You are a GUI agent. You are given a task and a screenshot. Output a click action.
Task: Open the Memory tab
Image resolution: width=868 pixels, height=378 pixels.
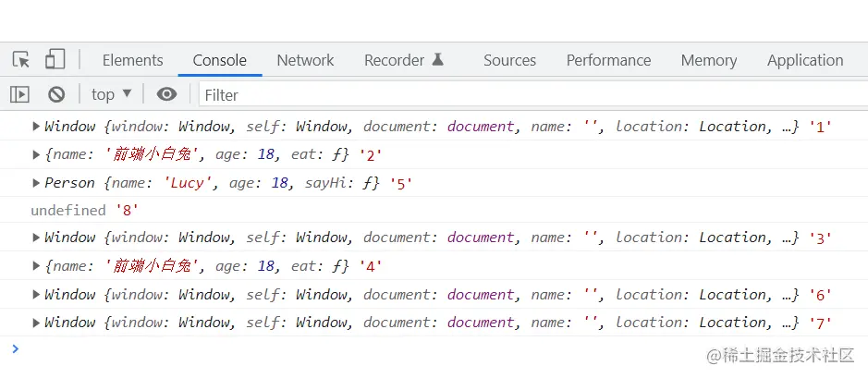tap(709, 60)
